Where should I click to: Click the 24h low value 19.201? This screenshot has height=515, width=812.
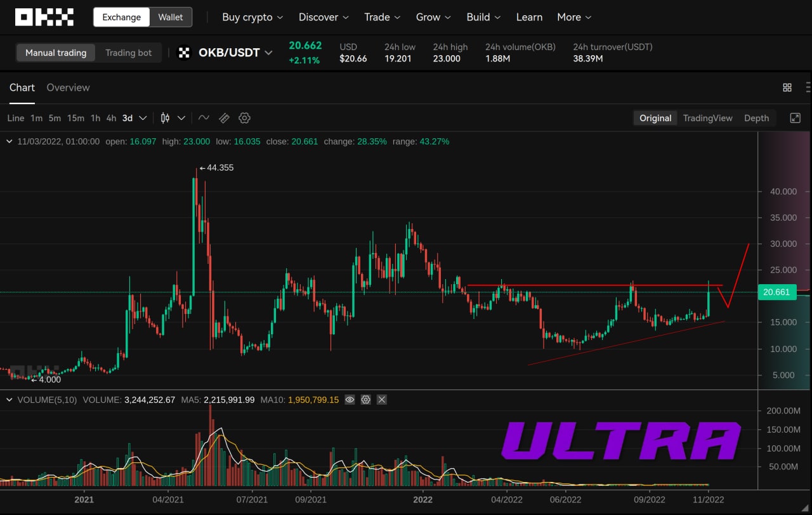398,58
